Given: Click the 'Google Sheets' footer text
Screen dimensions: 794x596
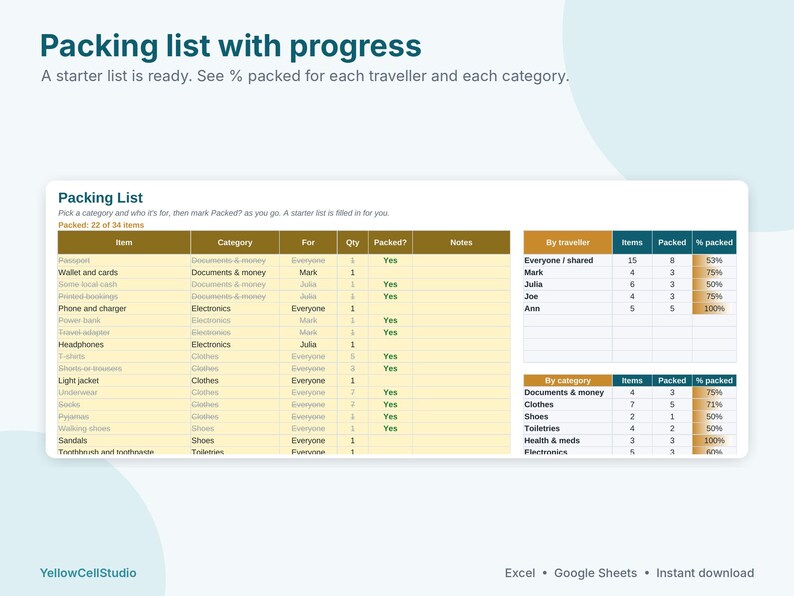Looking at the screenshot, I should [x=596, y=573].
